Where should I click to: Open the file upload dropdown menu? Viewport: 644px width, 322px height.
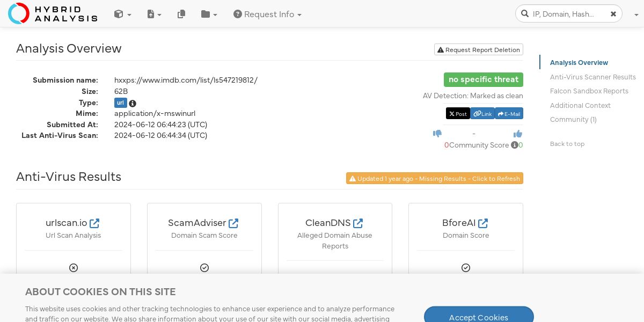[x=154, y=14]
